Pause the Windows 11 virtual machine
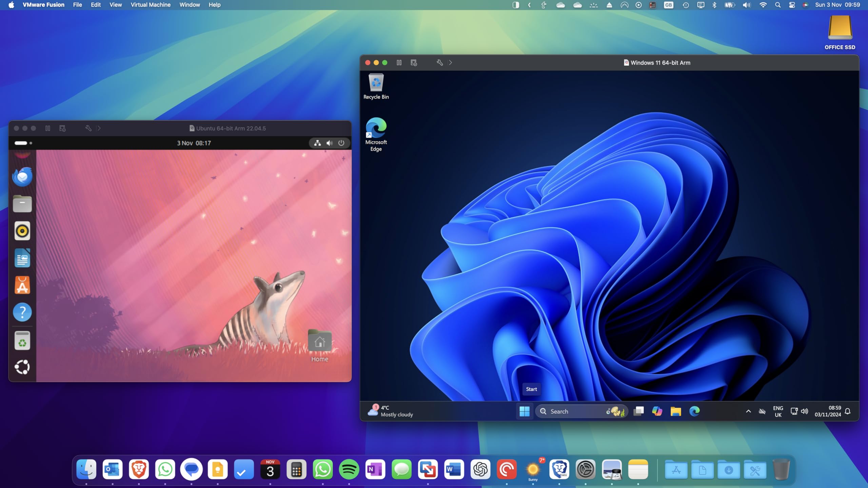 point(399,63)
